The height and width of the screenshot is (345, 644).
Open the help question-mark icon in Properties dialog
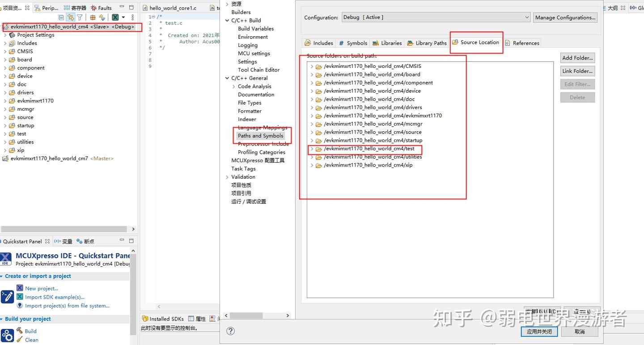[230, 331]
